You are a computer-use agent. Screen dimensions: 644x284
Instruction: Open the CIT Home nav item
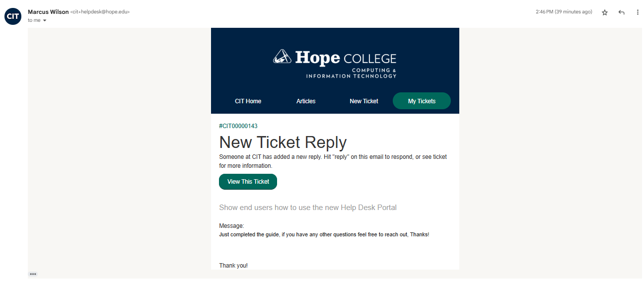pos(248,101)
